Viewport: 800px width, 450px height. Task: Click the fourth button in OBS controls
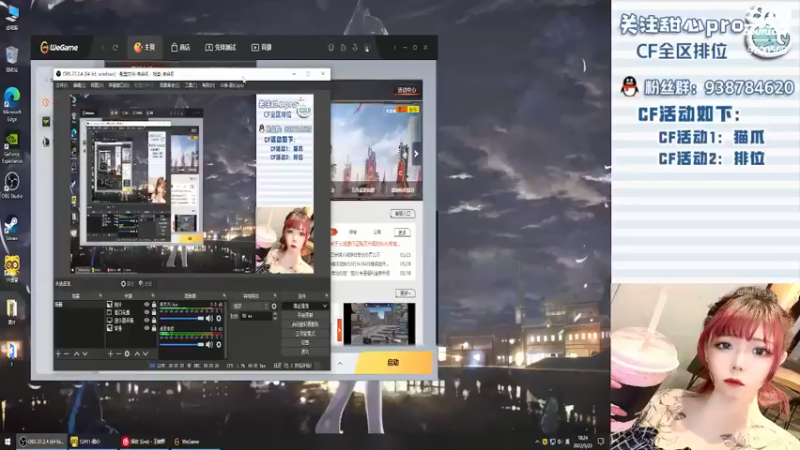point(305,334)
